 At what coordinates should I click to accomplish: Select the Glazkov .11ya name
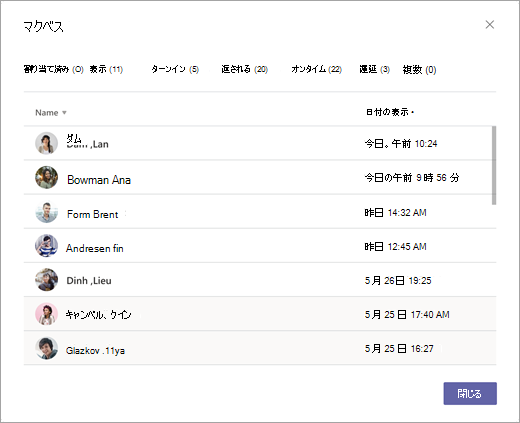[95, 351]
